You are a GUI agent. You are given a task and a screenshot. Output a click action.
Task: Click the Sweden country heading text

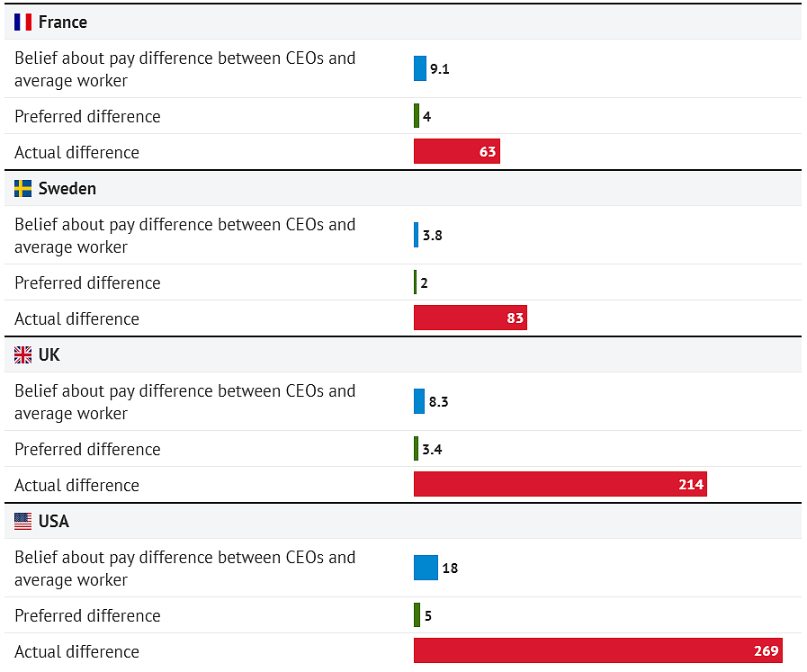coord(67,189)
